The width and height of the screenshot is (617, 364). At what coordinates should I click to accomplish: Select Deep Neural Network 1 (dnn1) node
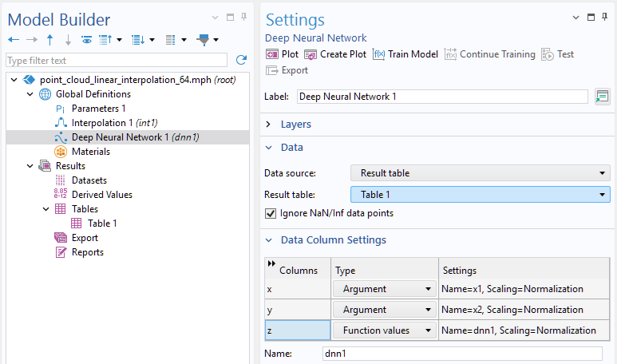[136, 137]
